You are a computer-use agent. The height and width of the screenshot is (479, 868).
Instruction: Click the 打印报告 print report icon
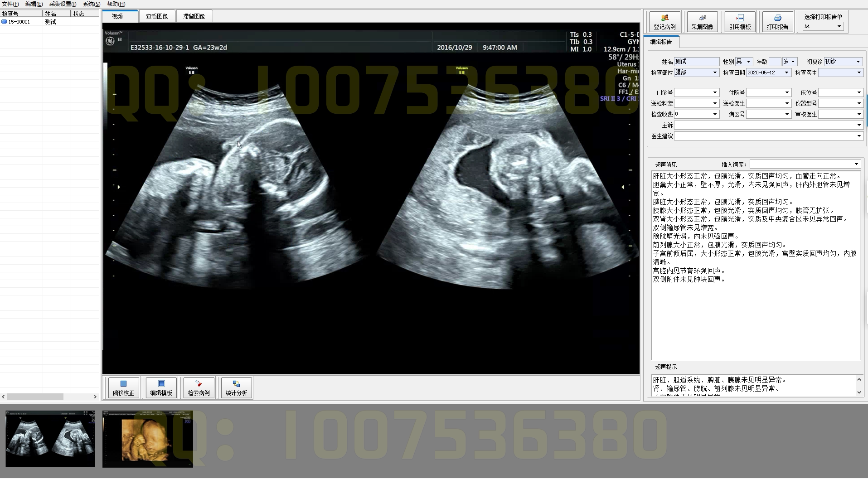click(x=777, y=21)
